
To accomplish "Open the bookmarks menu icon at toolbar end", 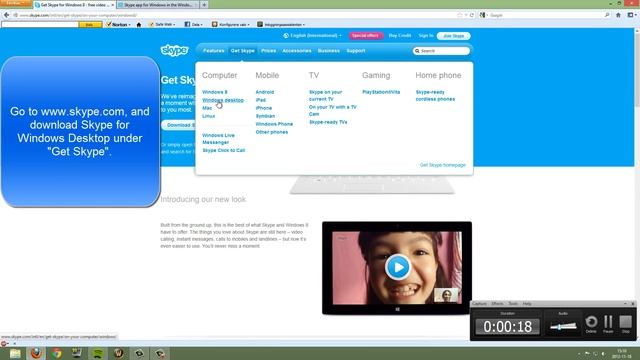I will click(631, 15).
